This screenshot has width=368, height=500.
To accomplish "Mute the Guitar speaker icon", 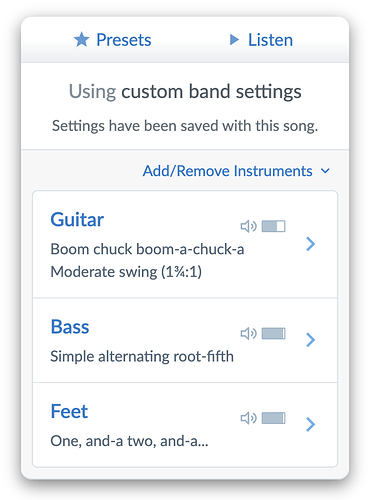I will pos(248,226).
